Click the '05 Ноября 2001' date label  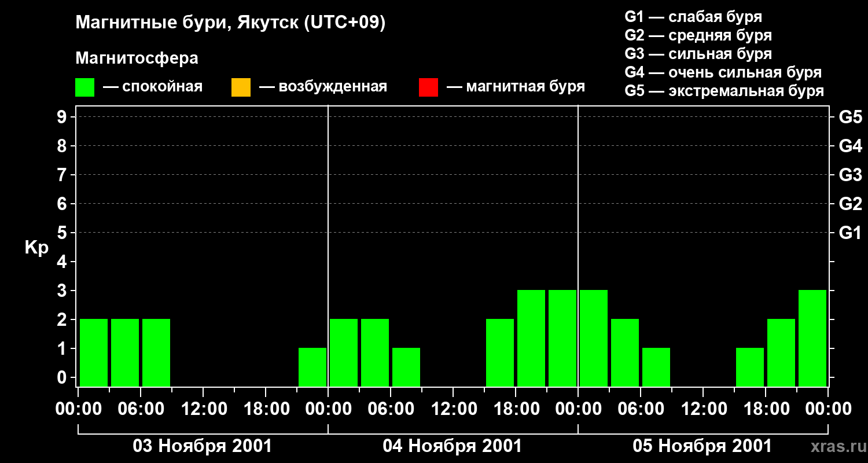(703, 446)
